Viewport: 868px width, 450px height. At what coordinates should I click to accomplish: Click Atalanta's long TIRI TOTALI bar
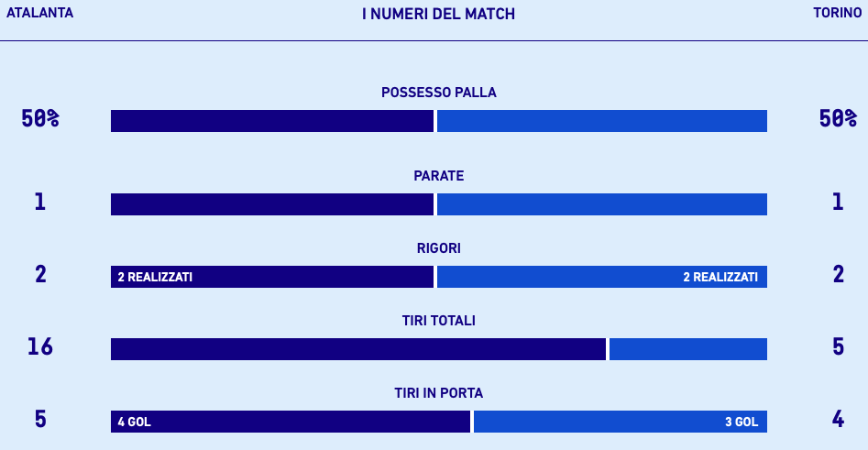point(358,349)
